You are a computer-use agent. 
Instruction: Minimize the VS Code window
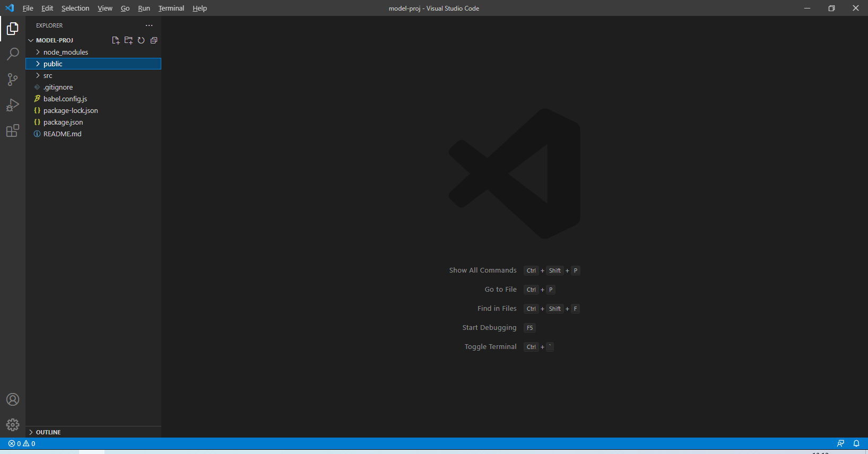coord(807,8)
